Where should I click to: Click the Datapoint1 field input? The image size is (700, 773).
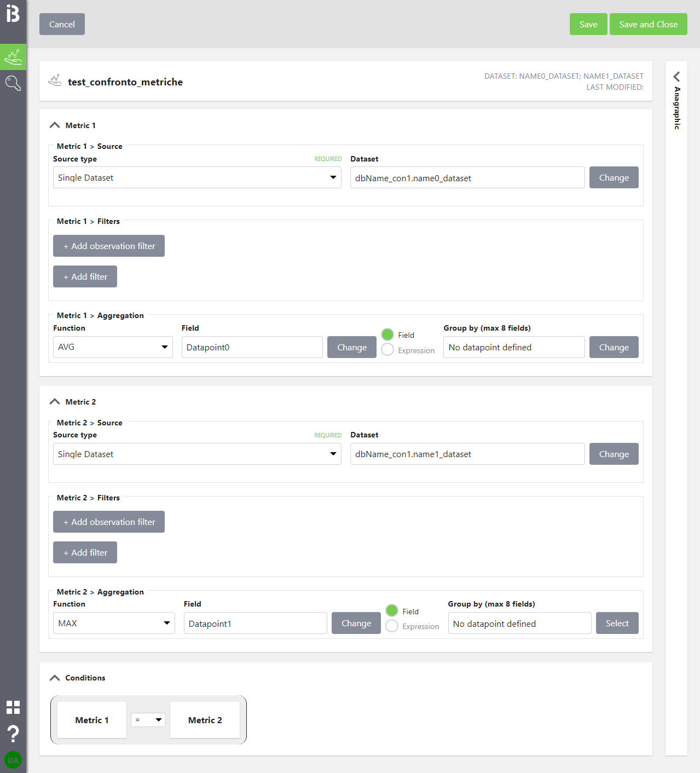coord(255,624)
